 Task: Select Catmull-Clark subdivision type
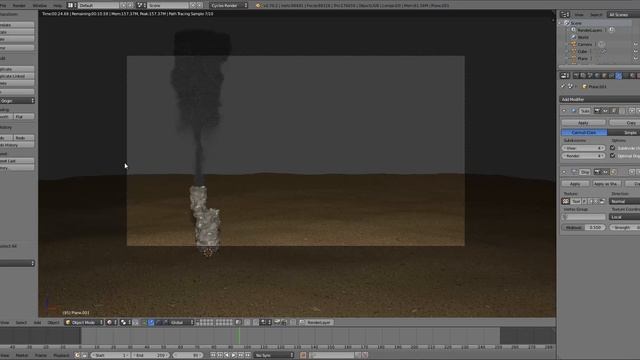tap(584, 132)
